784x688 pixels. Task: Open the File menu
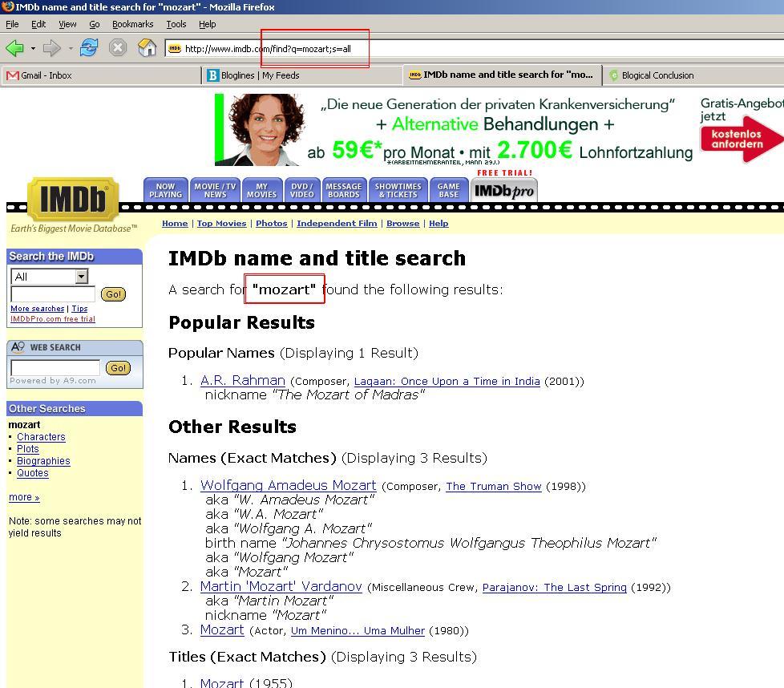12,24
